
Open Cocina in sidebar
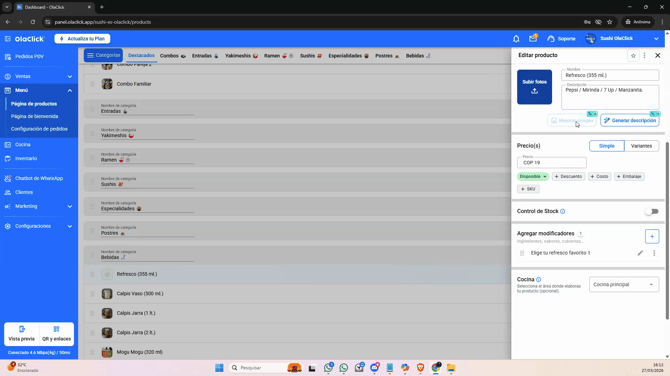pos(23,145)
